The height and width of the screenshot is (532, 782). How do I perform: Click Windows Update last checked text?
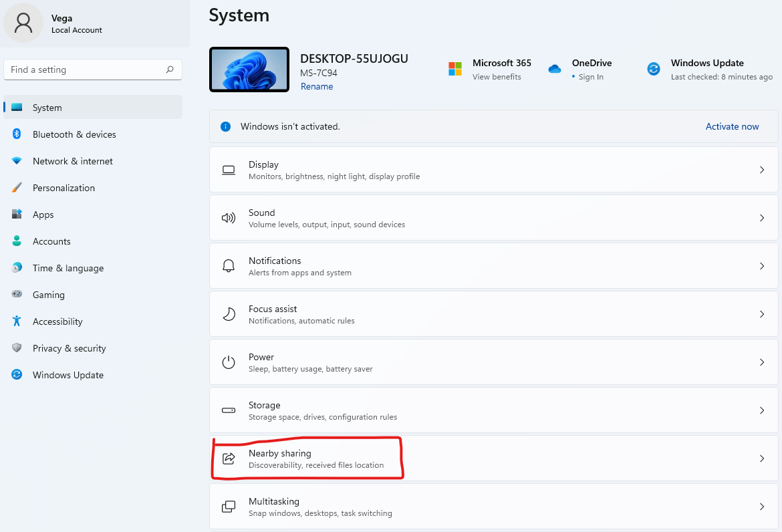(x=721, y=77)
